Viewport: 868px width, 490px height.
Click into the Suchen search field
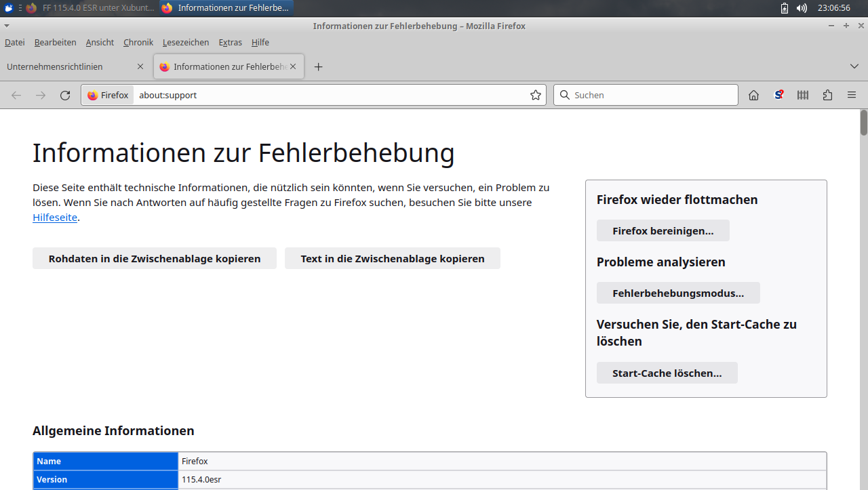pyautogui.click(x=651, y=96)
